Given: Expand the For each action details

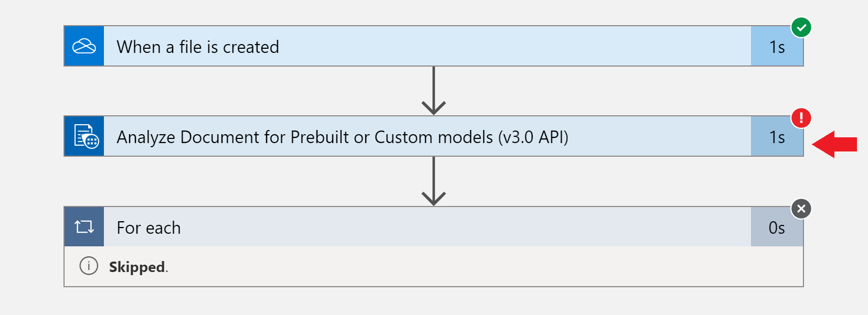Looking at the screenshot, I should pos(367,227).
